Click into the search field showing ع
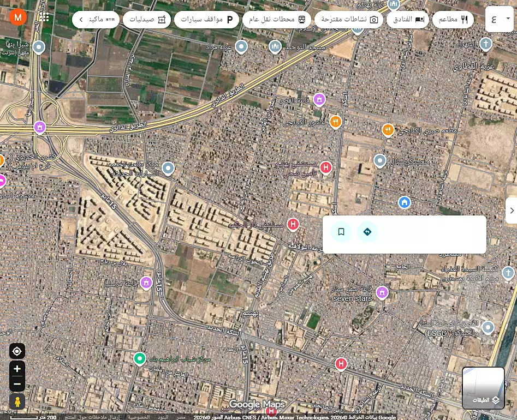The width and height of the screenshot is (517, 420). (494, 19)
